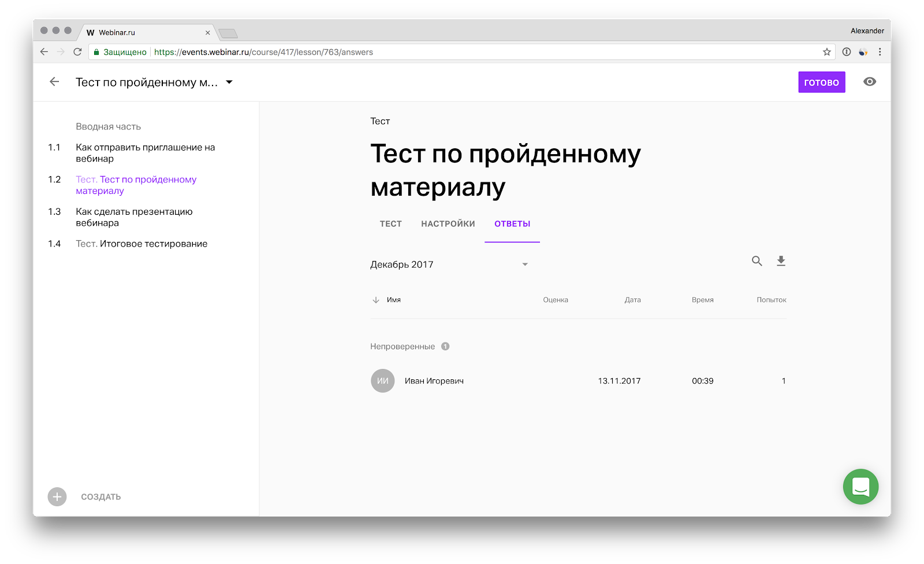Open the green chat support widget
924x564 pixels.
[860, 487]
